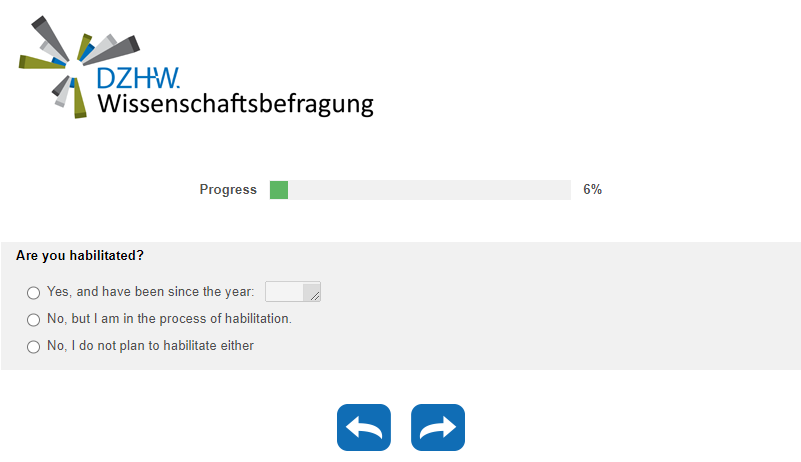This screenshot has height=462, width=801.
Task: Click the "No, I do not plan to habilitate either" label text
Action: click(x=150, y=346)
